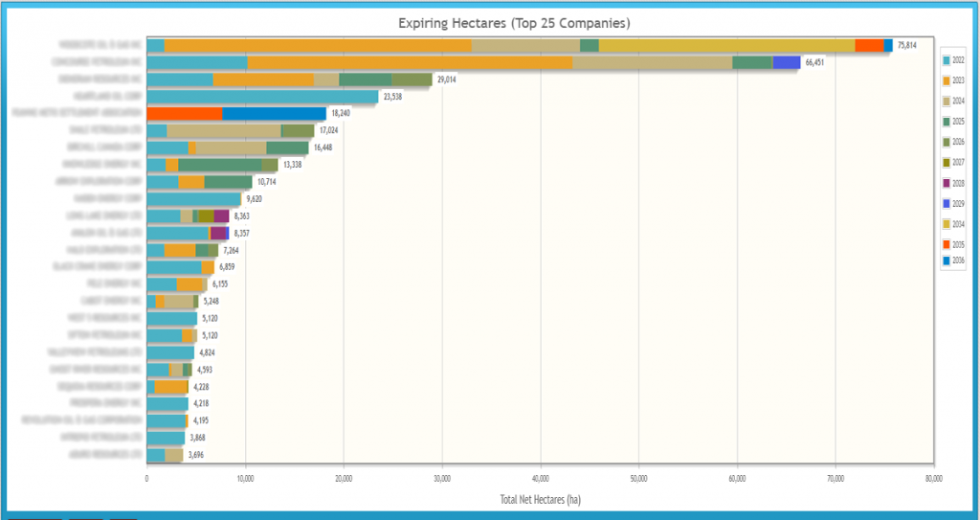Select the yellow 2034 segment of the 75,814 bar

(x=727, y=45)
